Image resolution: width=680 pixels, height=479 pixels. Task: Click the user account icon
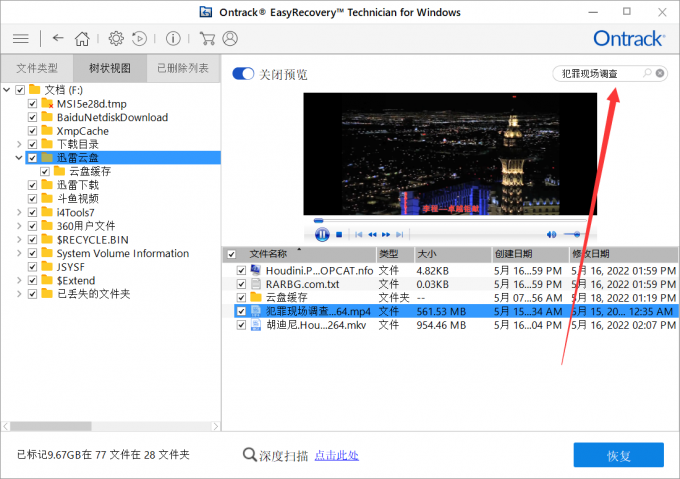point(231,39)
